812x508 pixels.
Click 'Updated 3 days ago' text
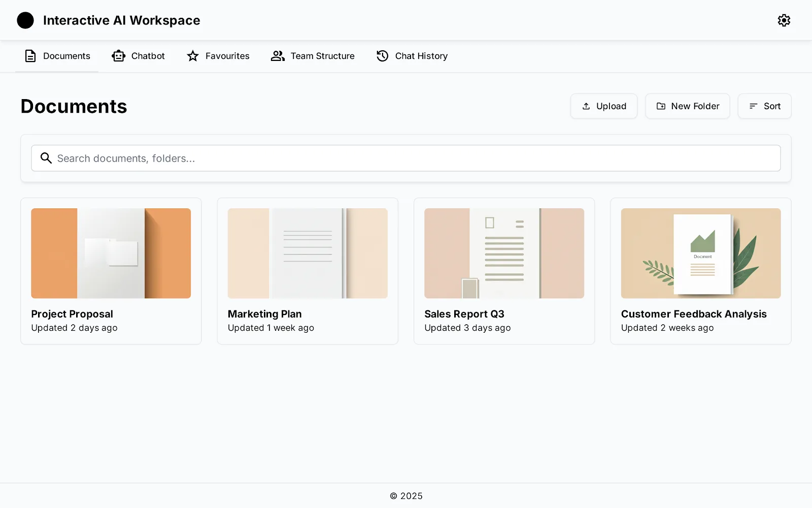tap(467, 328)
